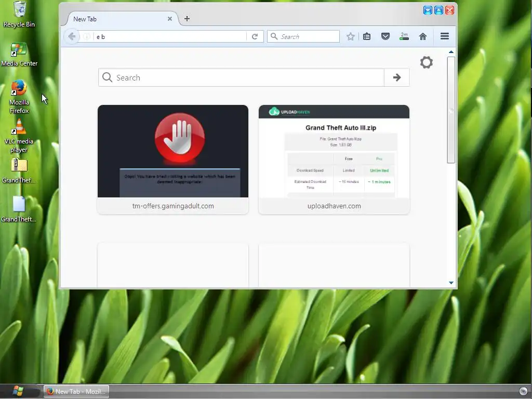Image resolution: width=532 pixels, height=399 pixels.
Task: Click the tm-offers.gamingadult.com tile label
Action: tap(173, 206)
